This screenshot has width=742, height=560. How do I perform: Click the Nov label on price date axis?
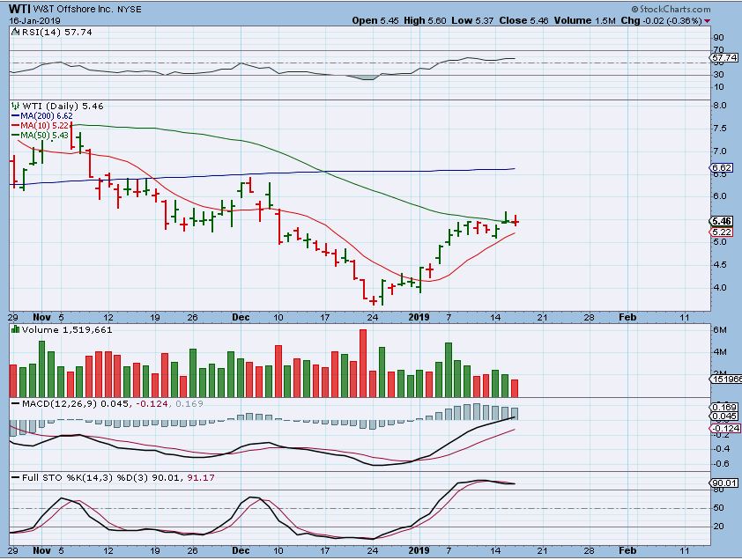(x=41, y=317)
